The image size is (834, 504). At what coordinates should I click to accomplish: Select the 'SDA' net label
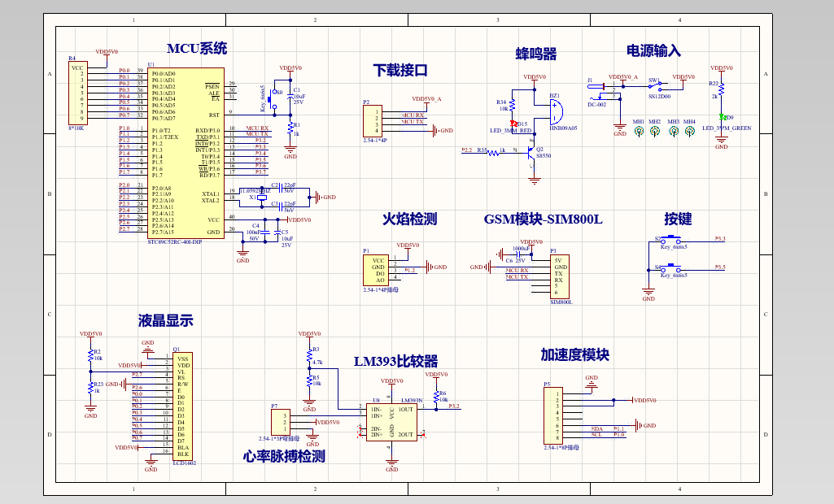(x=596, y=428)
